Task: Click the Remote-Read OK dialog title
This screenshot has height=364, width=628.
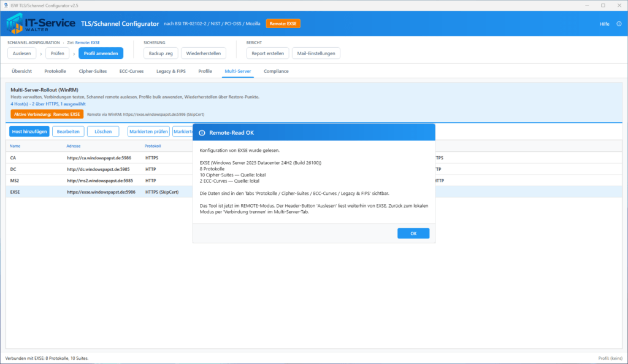Action: pos(231,133)
